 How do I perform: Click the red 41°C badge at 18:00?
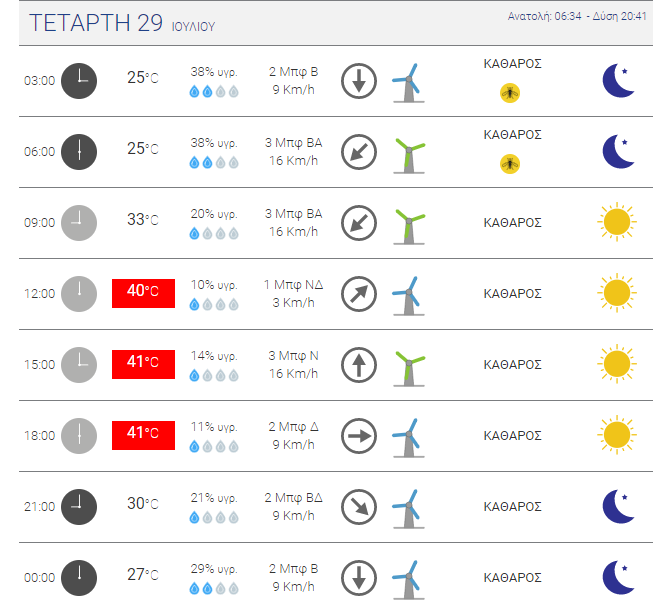[x=143, y=435]
